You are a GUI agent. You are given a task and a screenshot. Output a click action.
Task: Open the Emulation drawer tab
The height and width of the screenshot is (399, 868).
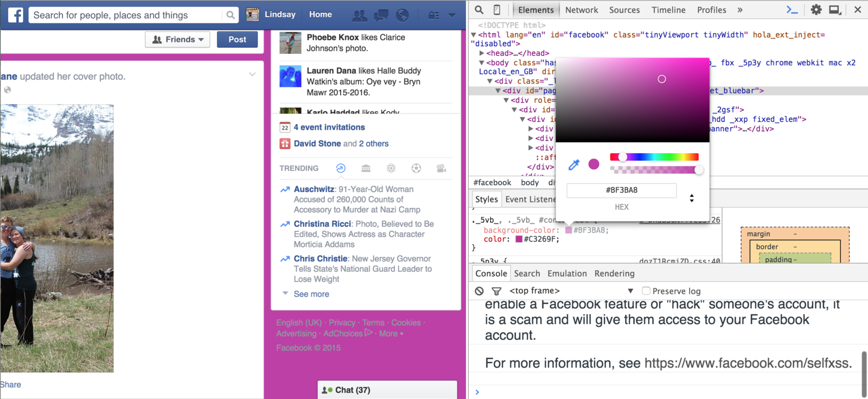[567, 274]
